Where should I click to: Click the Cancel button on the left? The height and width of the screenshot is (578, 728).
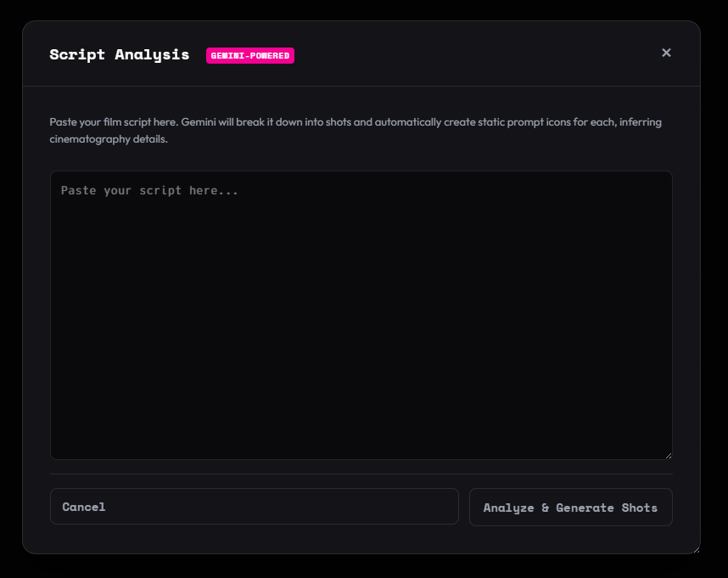point(254,506)
